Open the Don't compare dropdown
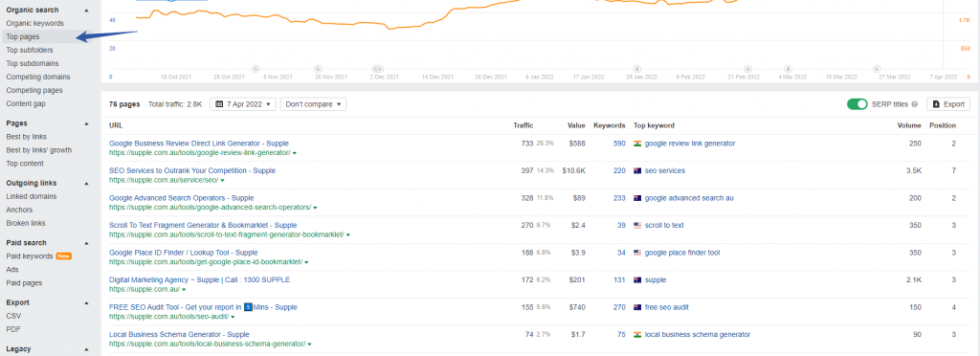980x356 pixels. 313,104
